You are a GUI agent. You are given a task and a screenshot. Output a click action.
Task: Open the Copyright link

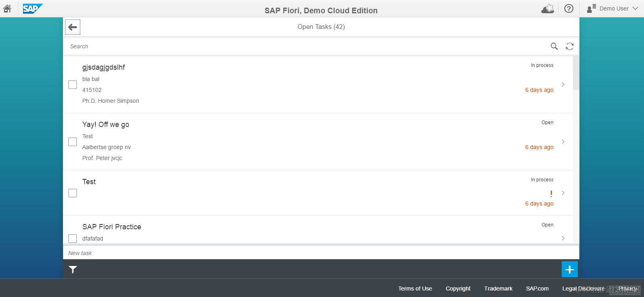[x=458, y=289]
